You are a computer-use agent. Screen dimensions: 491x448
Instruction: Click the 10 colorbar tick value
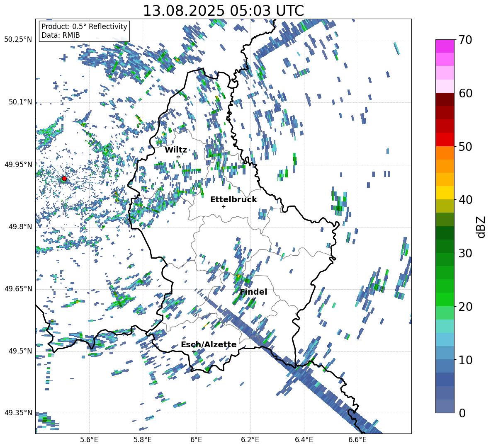(x=465, y=360)
